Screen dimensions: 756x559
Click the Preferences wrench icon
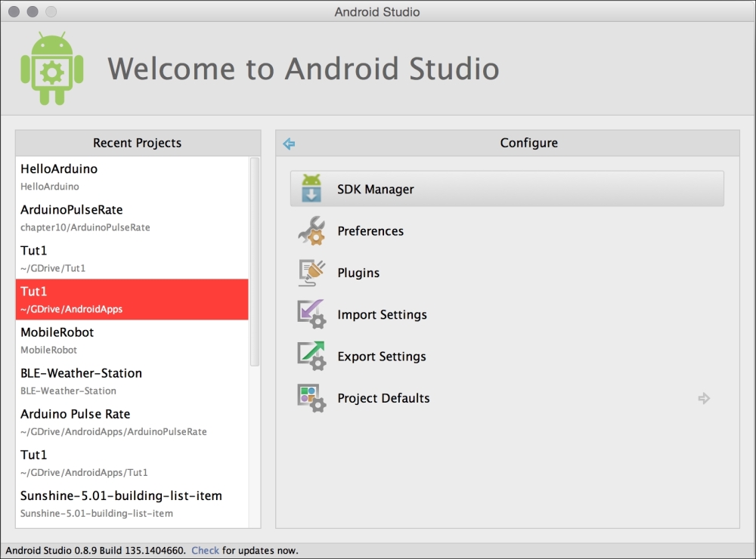[x=311, y=231]
